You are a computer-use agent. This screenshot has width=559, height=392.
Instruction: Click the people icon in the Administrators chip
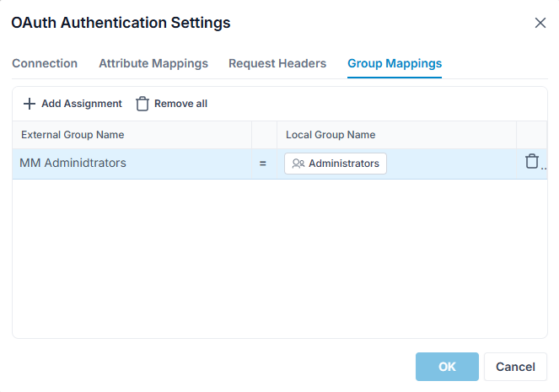pos(298,164)
